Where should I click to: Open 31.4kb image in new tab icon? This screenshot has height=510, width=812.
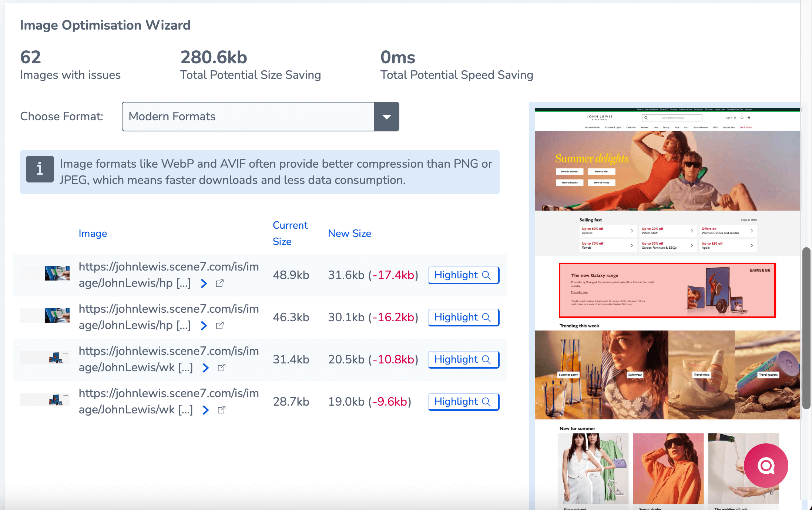click(x=222, y=368)
